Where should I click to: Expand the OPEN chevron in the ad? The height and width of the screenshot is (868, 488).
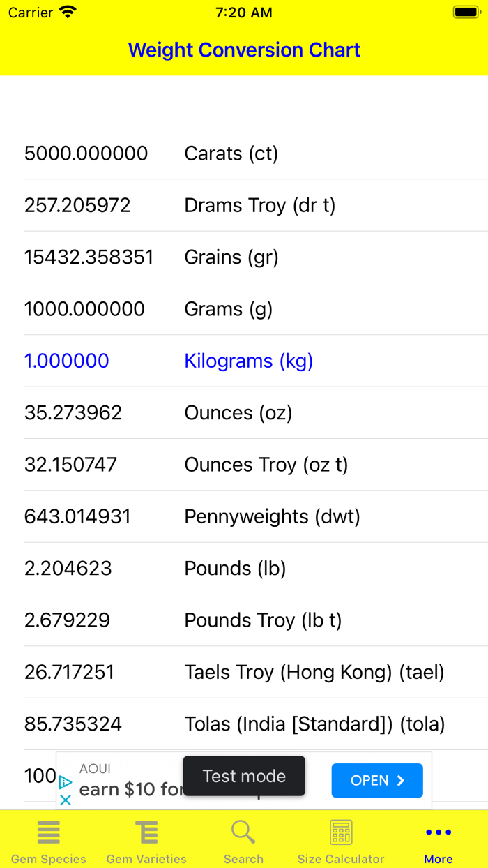click(401, 780)
